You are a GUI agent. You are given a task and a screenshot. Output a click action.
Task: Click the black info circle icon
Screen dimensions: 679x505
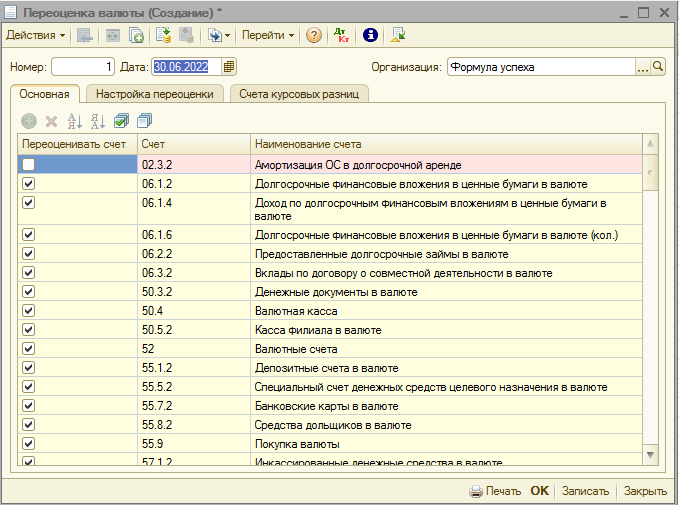(x=370, y=35)
